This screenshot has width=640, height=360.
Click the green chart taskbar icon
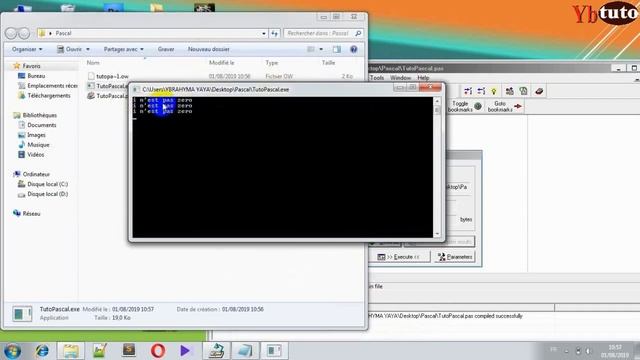coord(100,351)
